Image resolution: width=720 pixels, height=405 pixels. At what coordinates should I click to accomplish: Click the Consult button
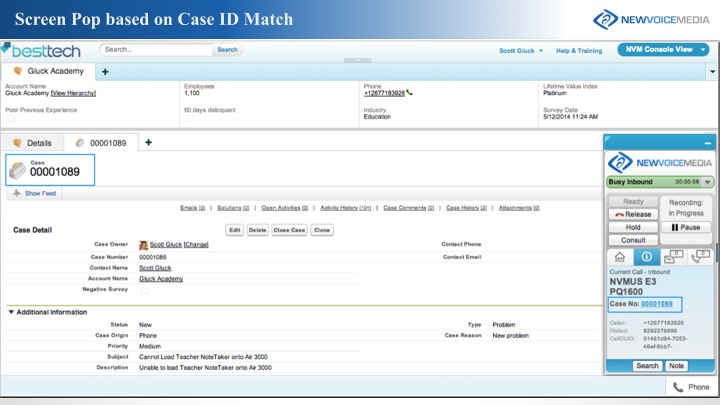(633, 240)
